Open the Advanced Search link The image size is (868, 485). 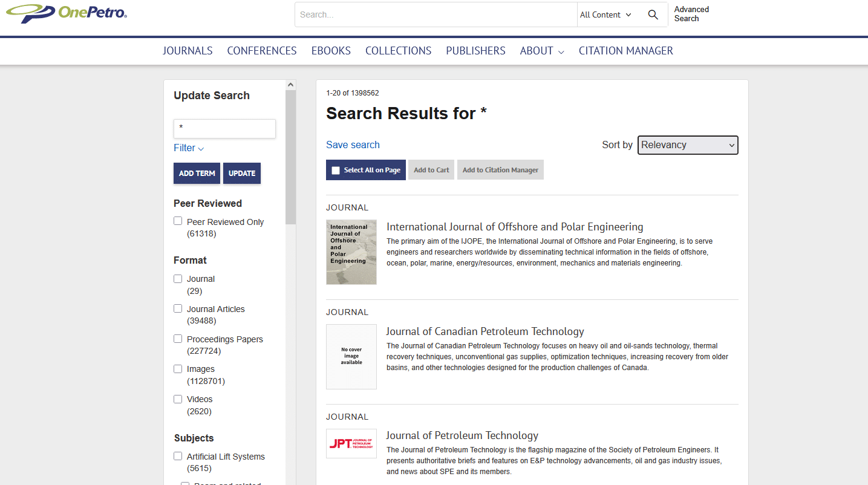[x=691, y=14]
